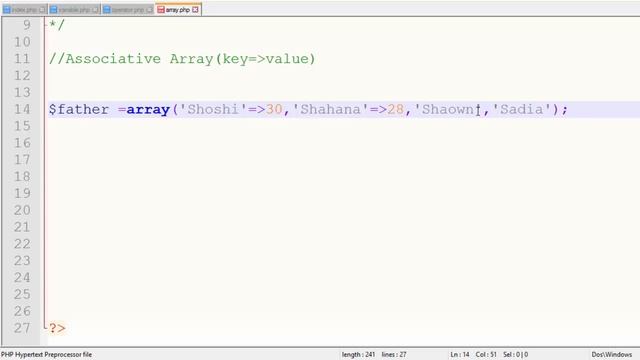Click the Dos\Windows line ending status
The height and width of the screenshot is (360, 640).
(611, 355)
